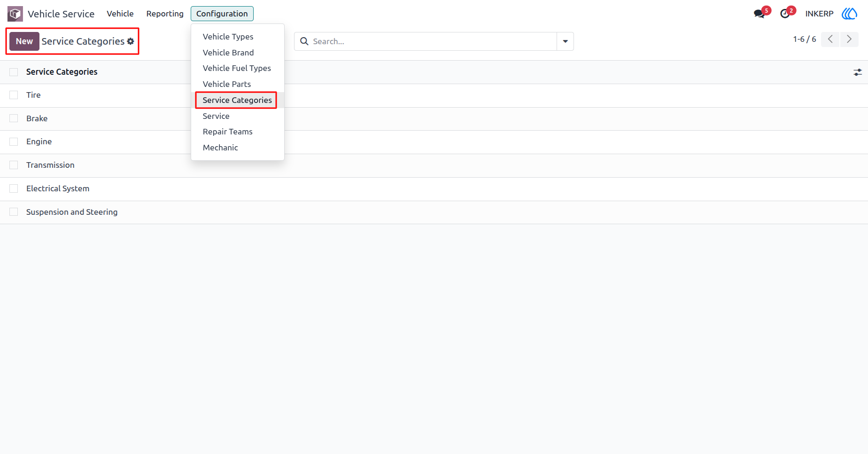This screenshot has width=868, height=454.
Task: Sort by the Service Categories column header
Action: coord(62,72)
